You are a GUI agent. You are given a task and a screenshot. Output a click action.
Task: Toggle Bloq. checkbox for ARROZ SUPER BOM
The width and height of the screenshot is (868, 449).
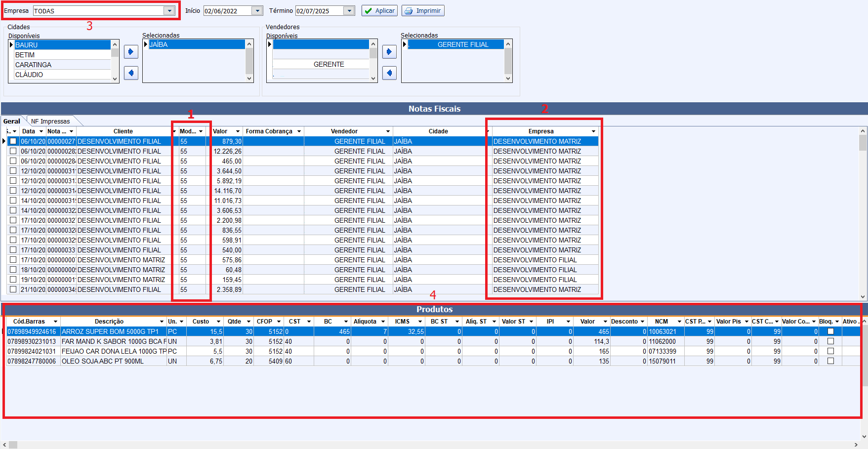point(830,331)
